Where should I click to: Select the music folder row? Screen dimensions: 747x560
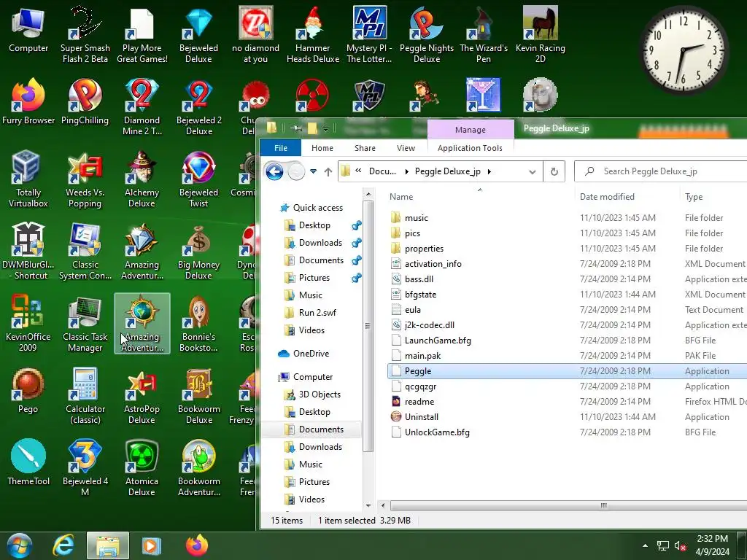point(567,217)
